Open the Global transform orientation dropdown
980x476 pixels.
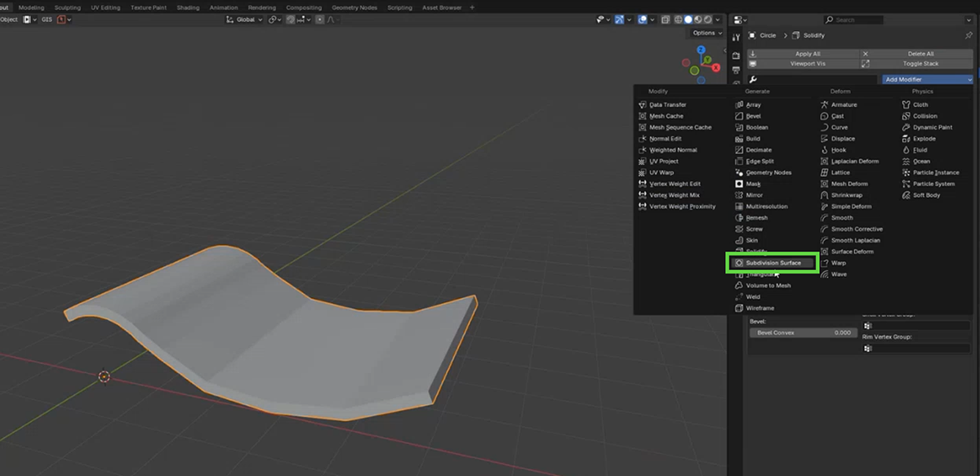(244, 20)
